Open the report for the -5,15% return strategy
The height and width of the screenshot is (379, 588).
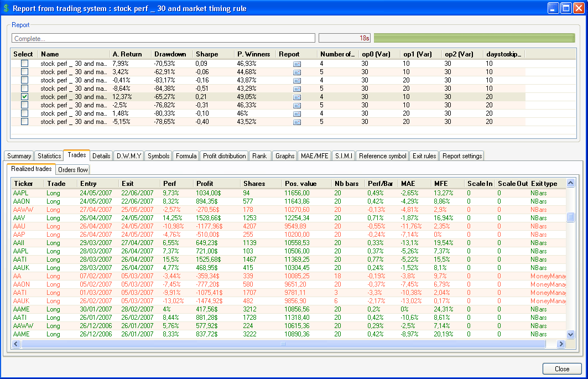click(x=297, y=122)
